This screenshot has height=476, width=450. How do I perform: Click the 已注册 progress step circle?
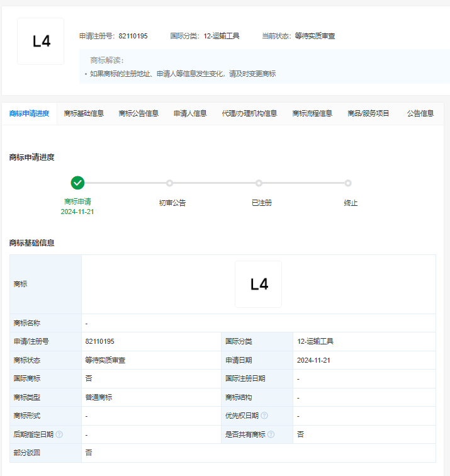(x=259, y=183)
